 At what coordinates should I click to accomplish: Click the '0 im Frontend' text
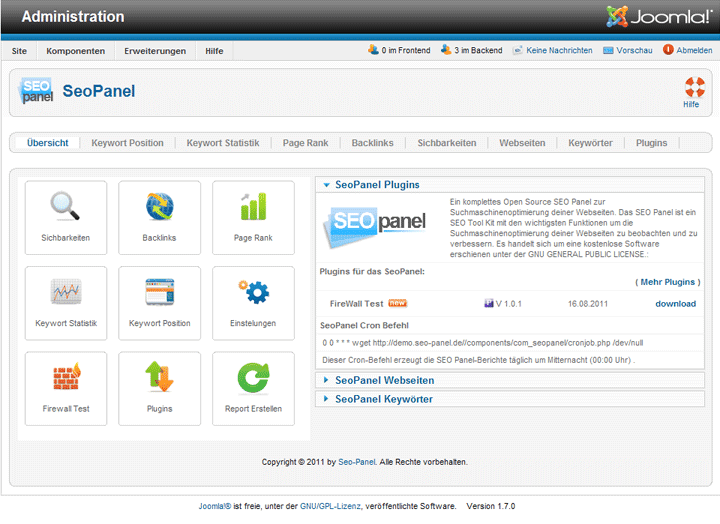point(406,50)
